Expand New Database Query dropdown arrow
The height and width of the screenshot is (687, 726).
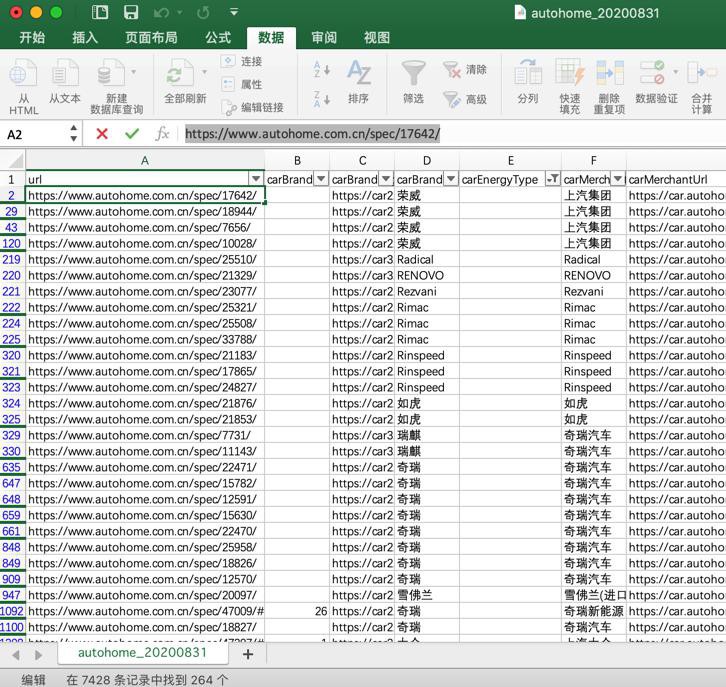[134, 72]
